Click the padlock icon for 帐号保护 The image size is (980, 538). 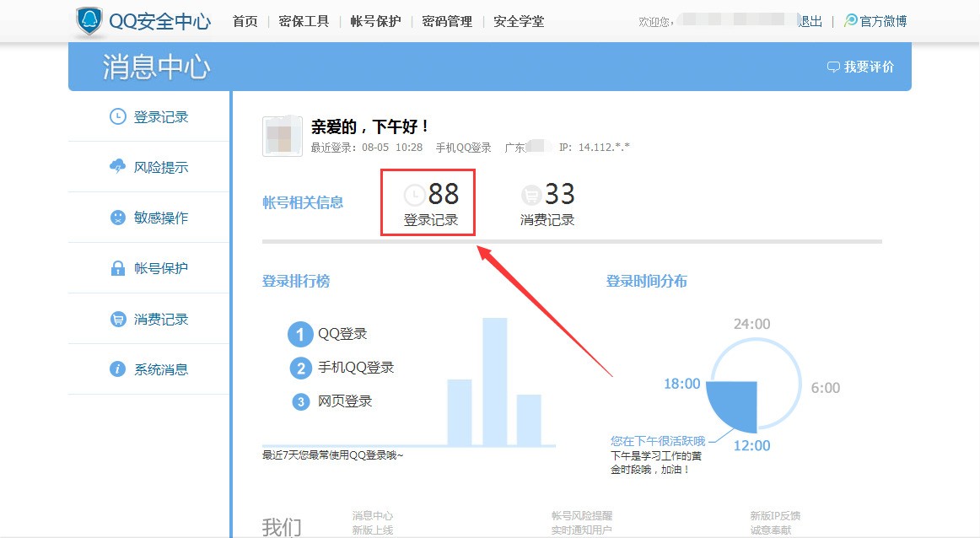pos(117,268)
